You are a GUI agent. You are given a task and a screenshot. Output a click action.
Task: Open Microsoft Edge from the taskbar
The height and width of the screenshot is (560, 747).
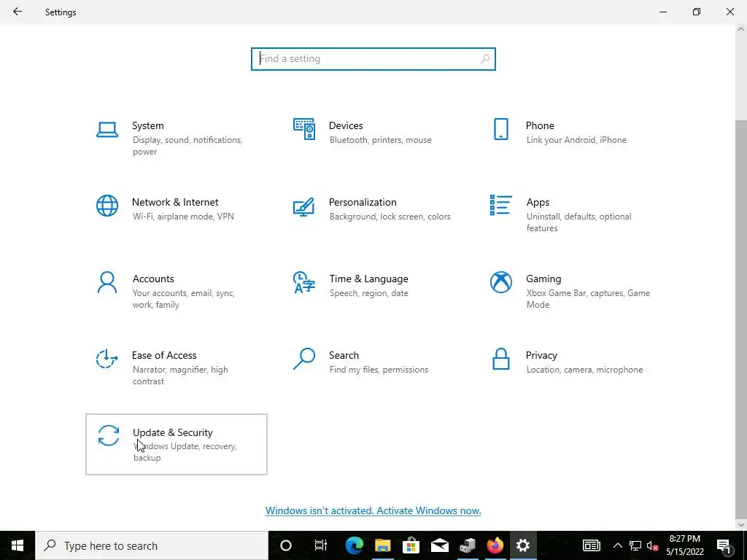354,545
